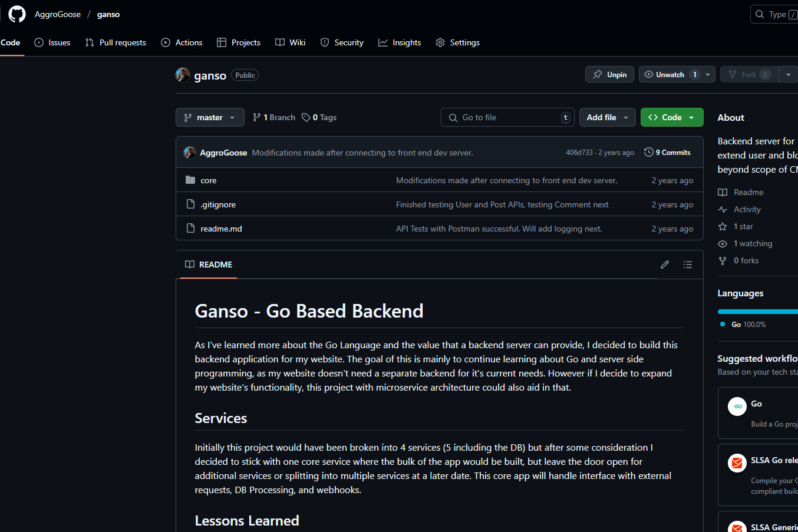The width and height of the screenshot is (798, 532).
Task: Open the GitHub home page via the logo
Action: tap(17, 14)
